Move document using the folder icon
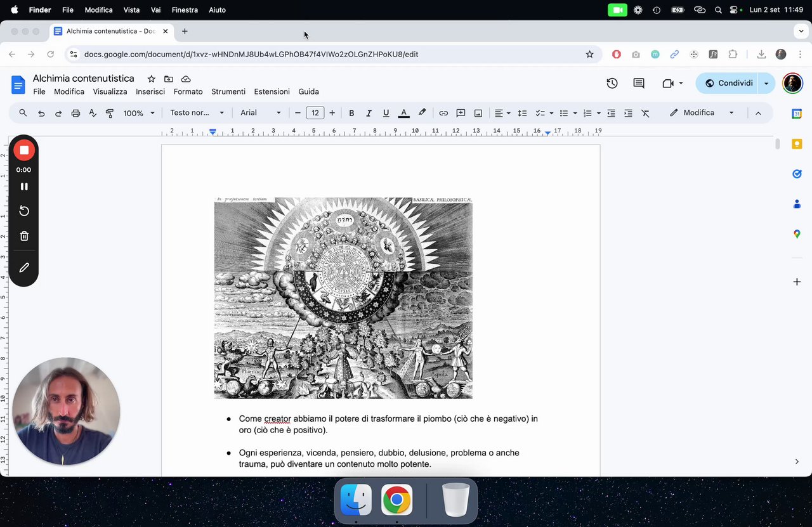 [168, 79]
